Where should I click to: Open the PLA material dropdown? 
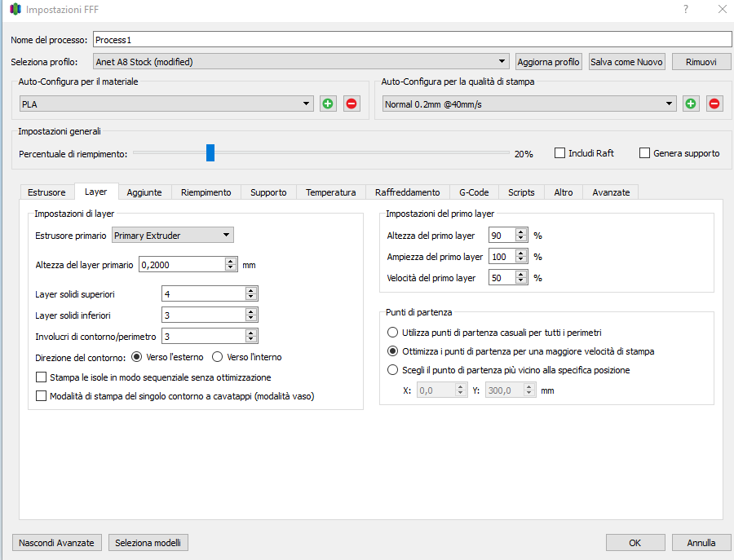pos(166,104)
